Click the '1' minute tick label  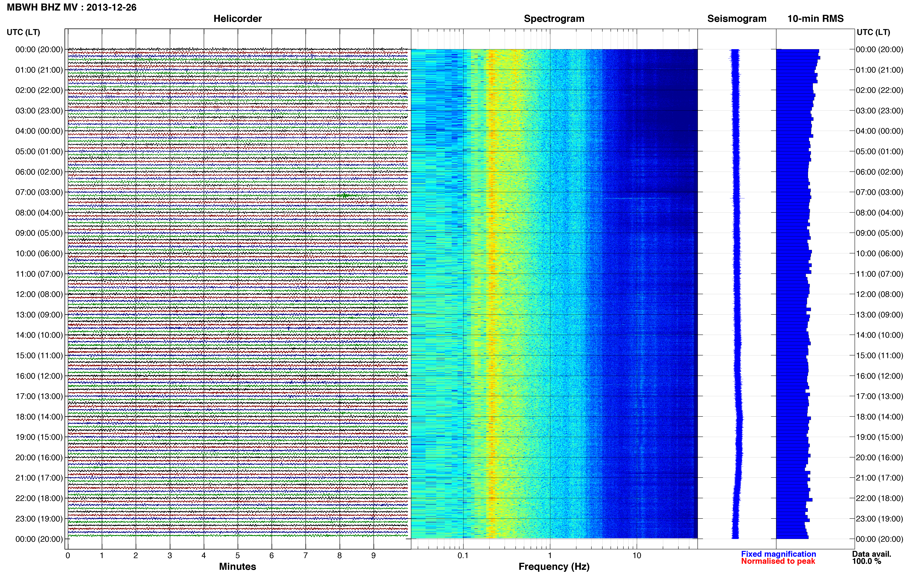[x=102, y=555]
